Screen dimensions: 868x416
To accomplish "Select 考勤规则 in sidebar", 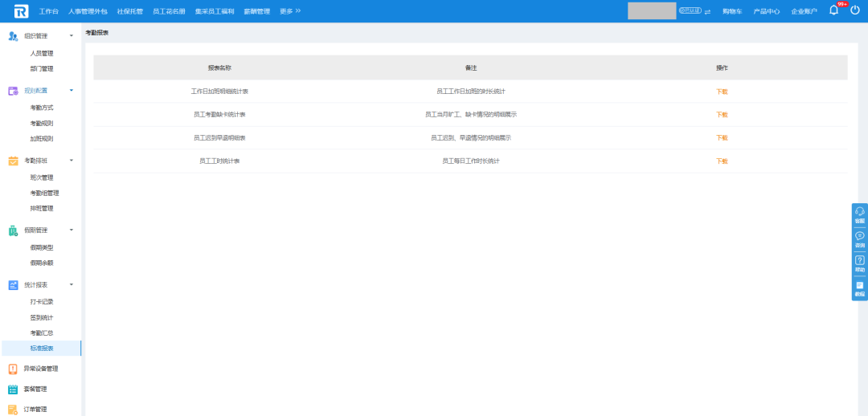I will click(42, 124).
